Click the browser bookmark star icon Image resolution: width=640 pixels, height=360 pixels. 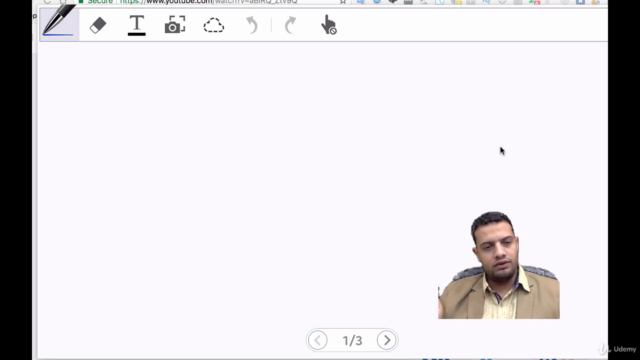coord(343,2)
